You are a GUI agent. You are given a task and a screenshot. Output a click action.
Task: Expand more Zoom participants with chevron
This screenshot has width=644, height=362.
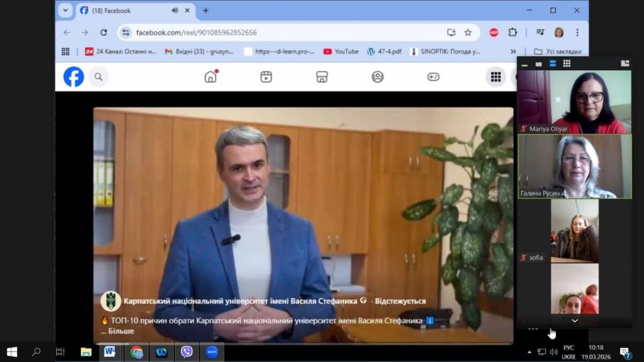point(574,321)
